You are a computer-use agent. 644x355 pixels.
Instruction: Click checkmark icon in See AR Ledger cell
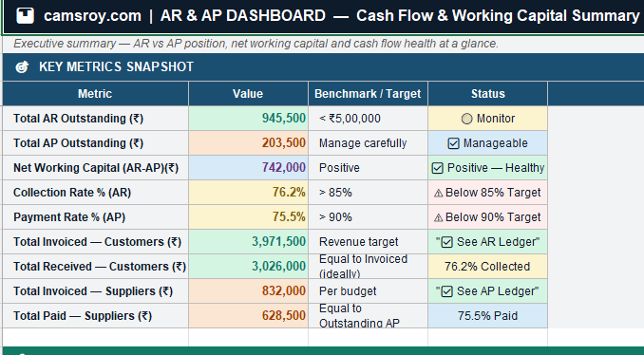446,242
